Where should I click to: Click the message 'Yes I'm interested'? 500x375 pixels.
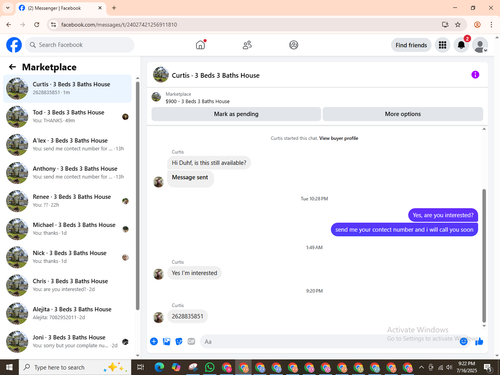tap(194, 273)
